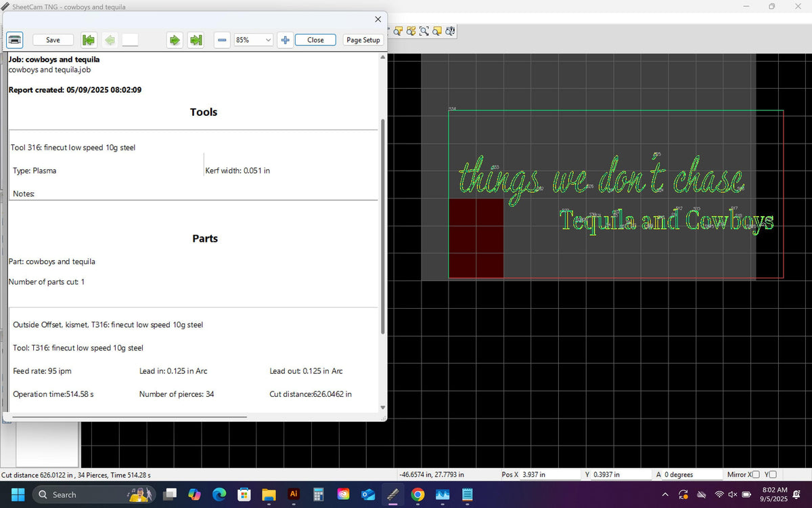This screenshot has width=812, height=508.
Task: Click 'Operation time:514.58 s' text
Action: click(53, 394)
